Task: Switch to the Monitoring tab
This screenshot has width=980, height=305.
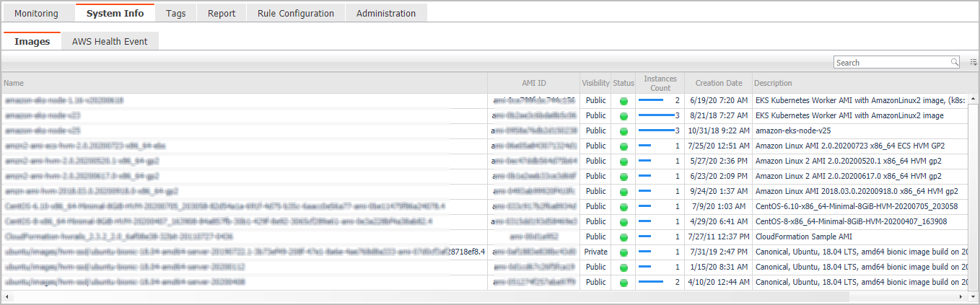Action: (36, 13)
